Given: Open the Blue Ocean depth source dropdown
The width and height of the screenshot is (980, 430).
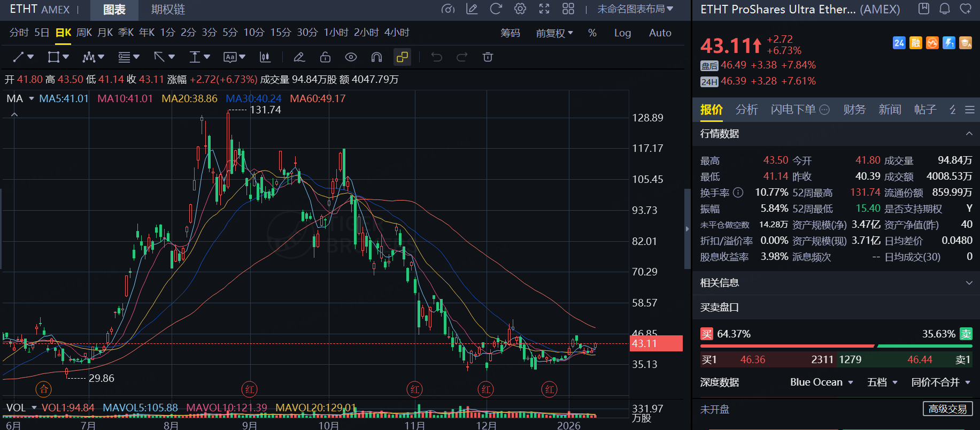Looking at the screenshot, I should (x=822, y=382).
